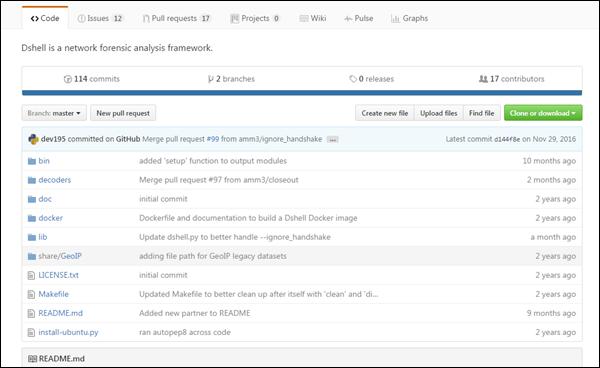
Task: Click the LICENSE.txt file icon
Action: [31, 275]
